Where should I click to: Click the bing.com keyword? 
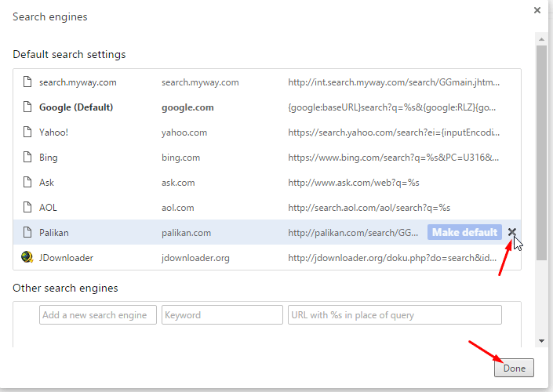(180, 158)
